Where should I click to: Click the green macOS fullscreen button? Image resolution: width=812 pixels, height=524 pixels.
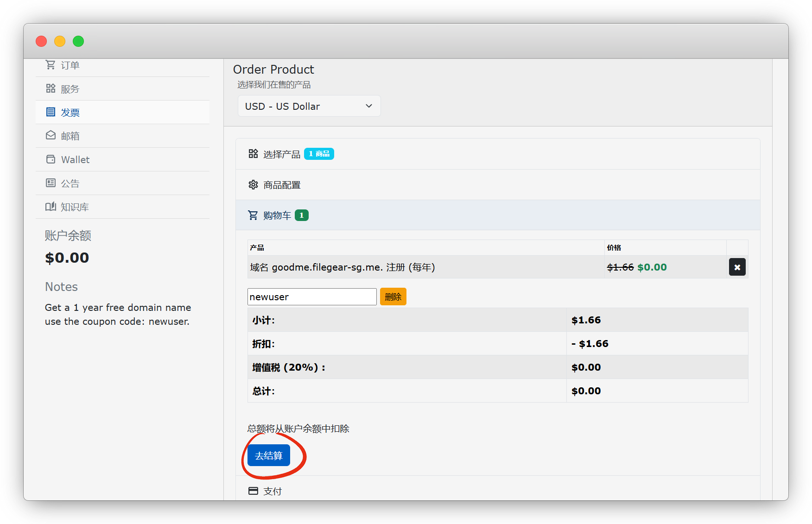[78, 41]
